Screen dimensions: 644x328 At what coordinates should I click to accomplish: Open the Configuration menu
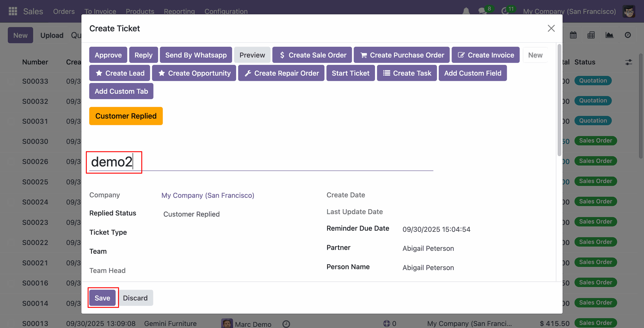click(226, 11)
